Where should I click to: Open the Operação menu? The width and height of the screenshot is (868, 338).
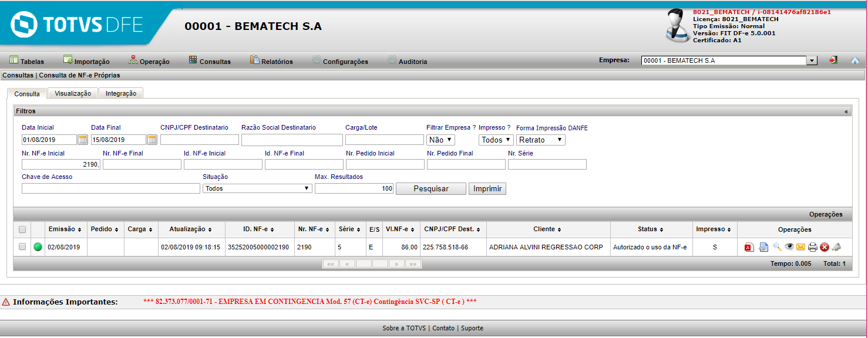point(149,61)
